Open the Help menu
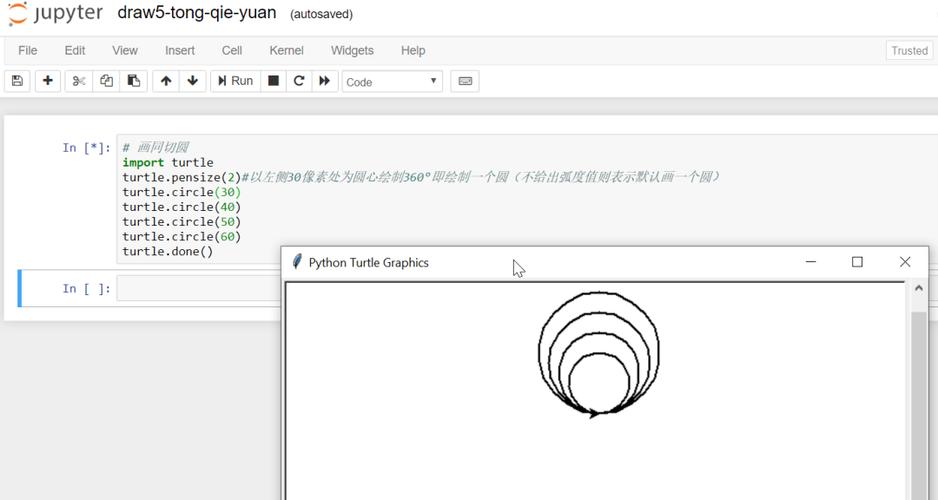 [413, 51]
